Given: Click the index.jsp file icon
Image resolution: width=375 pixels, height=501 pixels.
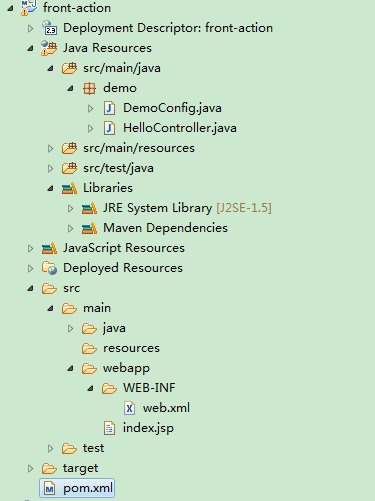Looking at the screenshot, I should tap(109, 428).
